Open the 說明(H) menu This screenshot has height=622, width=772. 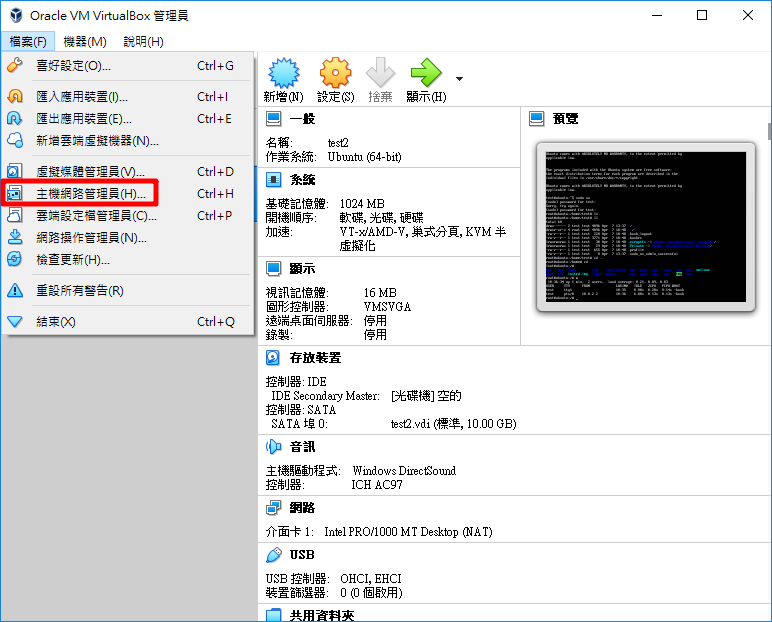143,41
